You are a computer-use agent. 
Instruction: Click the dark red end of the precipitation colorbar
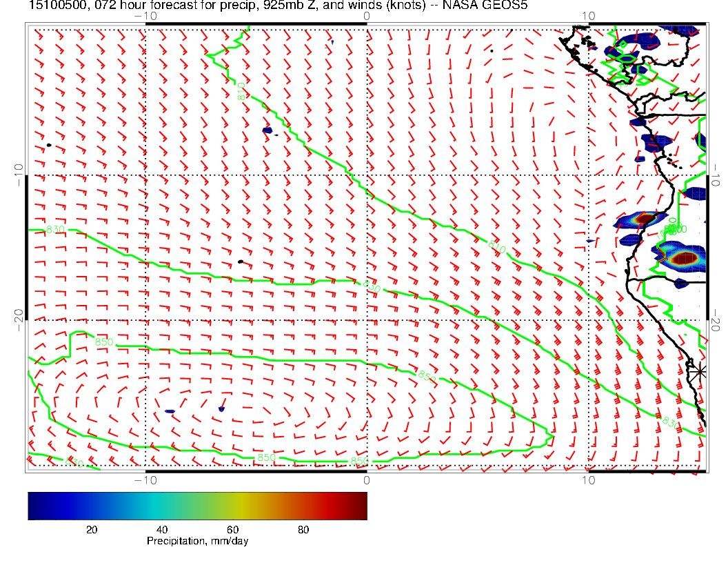pos(361,505)
